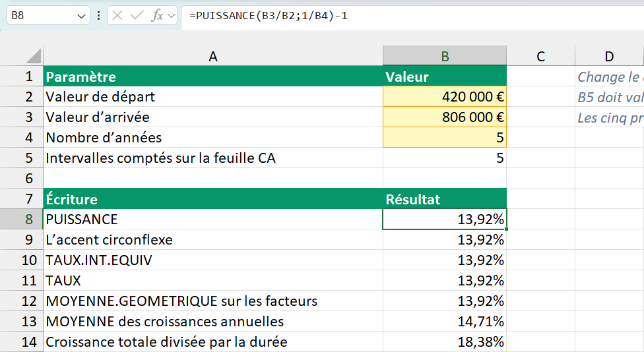The width and height of the screenshot is (644, 352).
Task: Click the 'B5 doit val' note in D2
Action: tap(610, 97)
